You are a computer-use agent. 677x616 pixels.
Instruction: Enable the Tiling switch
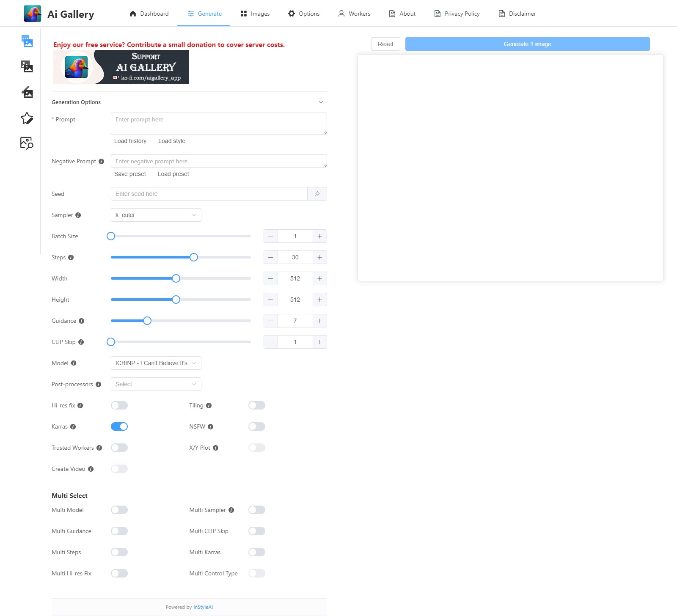pyautogui.click(x=257, y=405)
